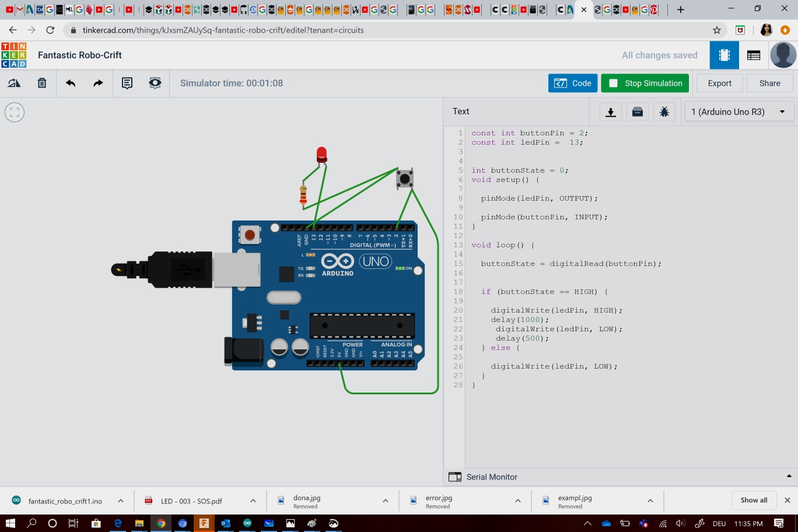Image resolution: width=798 pixels, height=532 pixels.
Task: Download the code using the download icon
Action: click(611, 111)
